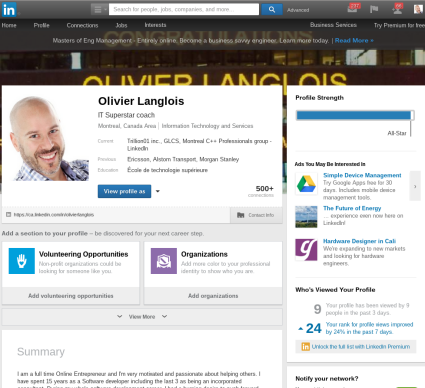
Task: Open the Contact Info tab
Action: click(x=256, y=215)
